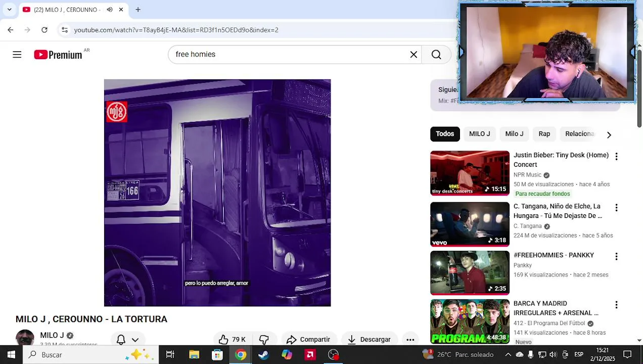Share the video with Compartir
Image resolution: width=643 pixels, height=364 pixels.
coord(308,339)
